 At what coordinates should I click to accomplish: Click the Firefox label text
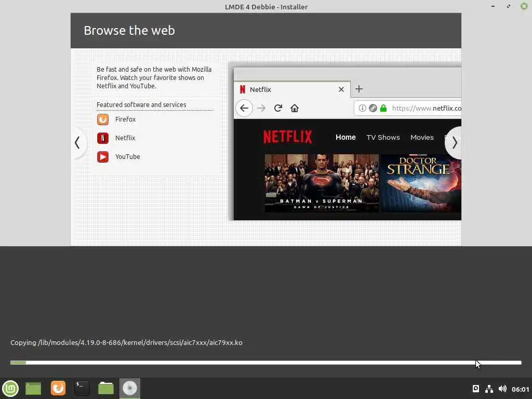point(125,119)
